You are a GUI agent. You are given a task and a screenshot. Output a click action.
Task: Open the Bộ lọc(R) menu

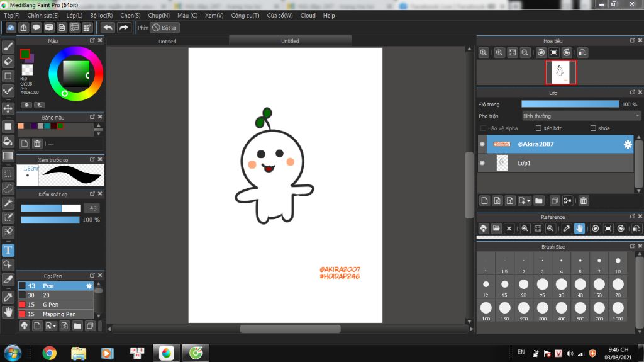pos(101,15)
